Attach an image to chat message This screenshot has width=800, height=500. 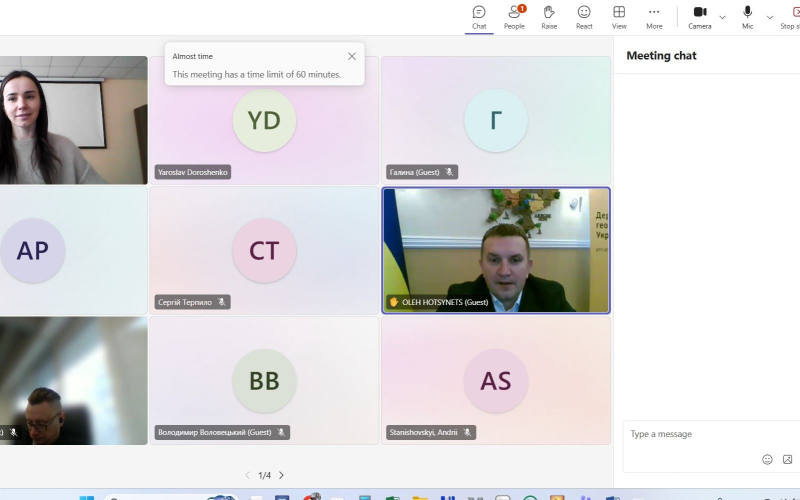(787, 459)
